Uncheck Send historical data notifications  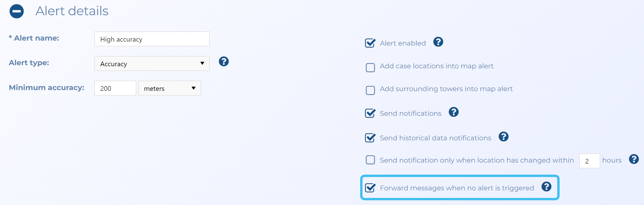(x=370, y=138)
